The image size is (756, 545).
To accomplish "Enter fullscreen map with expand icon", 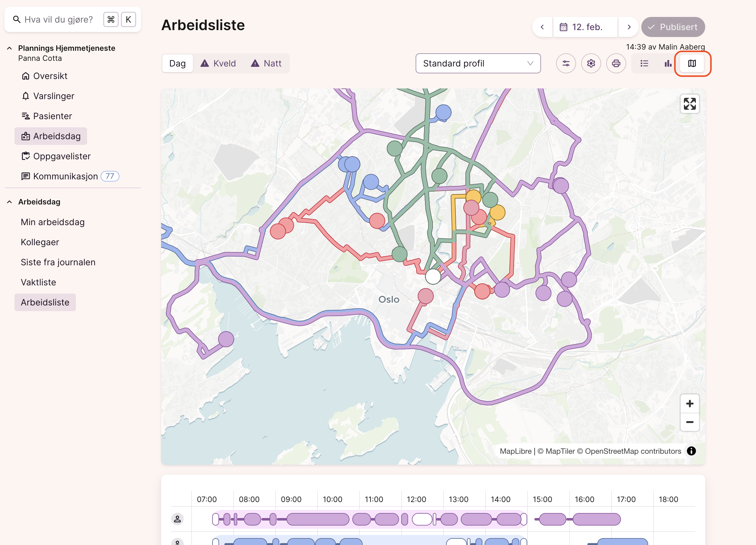I will coord(689,104).
